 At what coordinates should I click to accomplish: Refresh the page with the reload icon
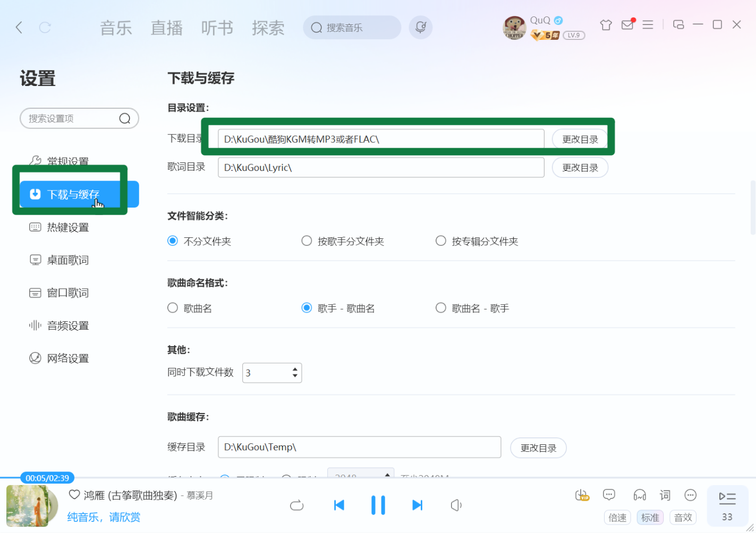click(45, 28)
